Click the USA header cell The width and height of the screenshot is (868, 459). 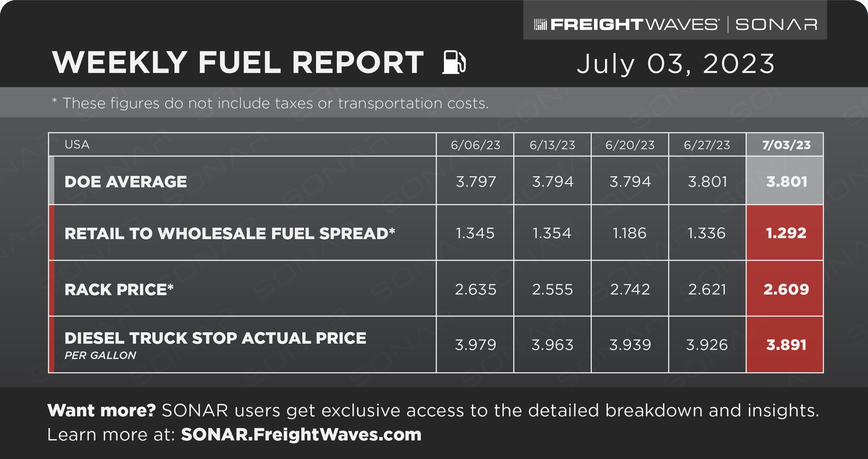(x=242, y=145)
